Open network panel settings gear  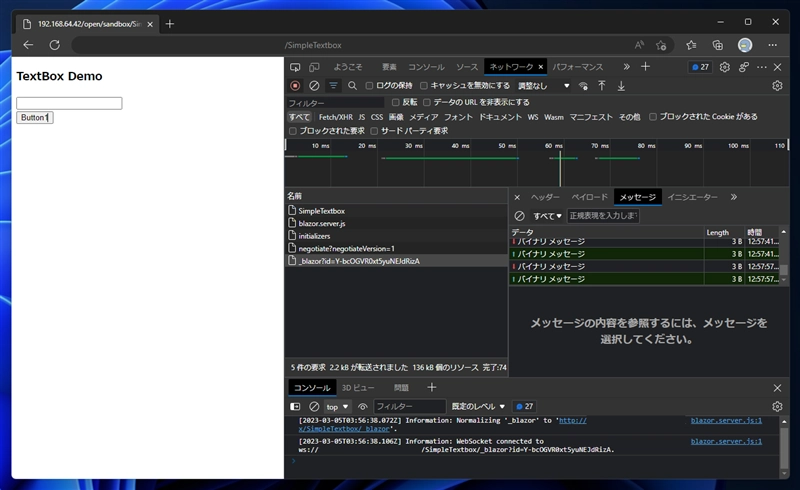(777, 86)
